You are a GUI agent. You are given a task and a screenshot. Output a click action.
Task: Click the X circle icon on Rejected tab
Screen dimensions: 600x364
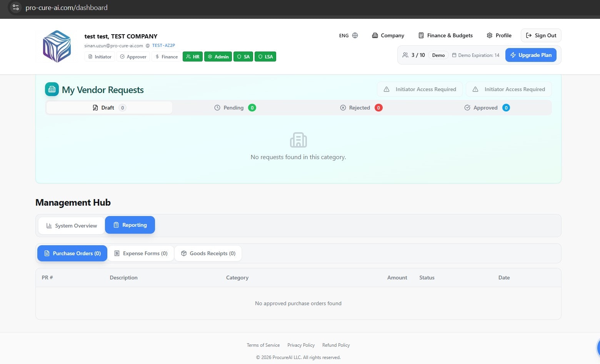[343, 108]
